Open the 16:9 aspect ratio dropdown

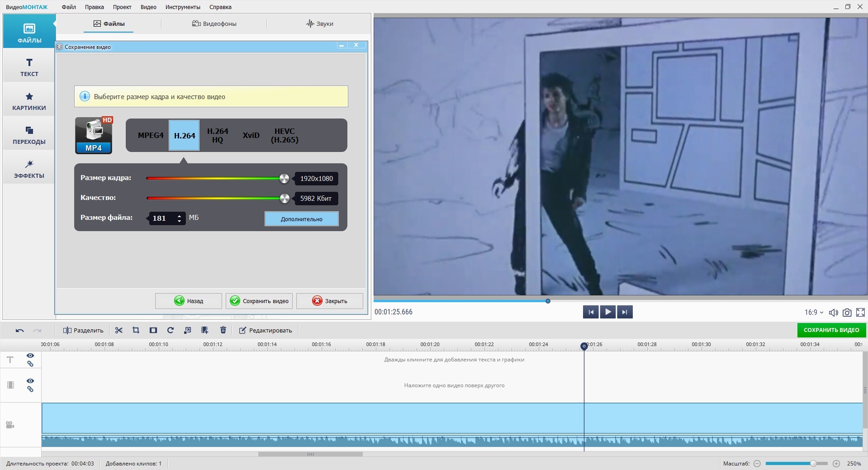pos(814,312)
